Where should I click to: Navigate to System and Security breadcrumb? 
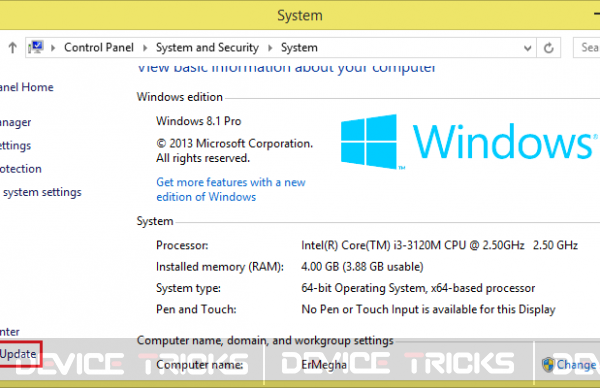point(207,47)
